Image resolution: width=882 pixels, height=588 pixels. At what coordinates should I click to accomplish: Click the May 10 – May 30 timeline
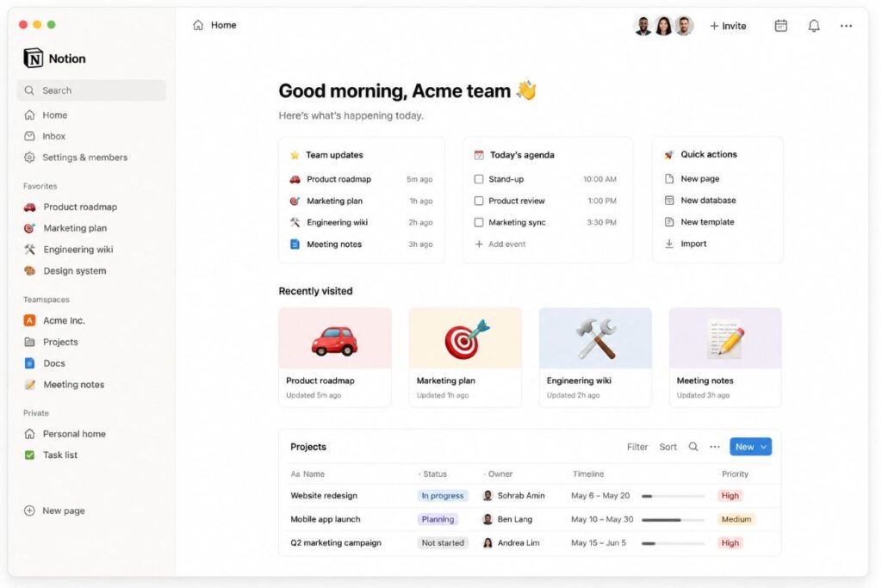coord(602,519)
